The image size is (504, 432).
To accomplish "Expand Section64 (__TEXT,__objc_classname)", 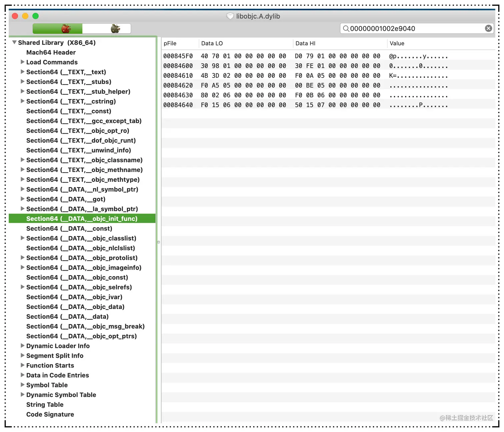I will pyautogui.click(x=22, y=160).
